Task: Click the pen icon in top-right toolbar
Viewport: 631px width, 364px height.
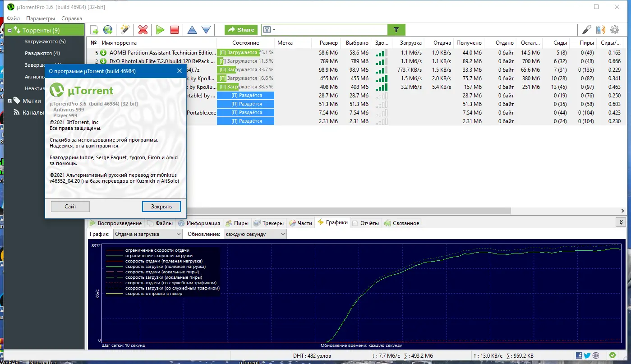Action: (x=586, y=30)
